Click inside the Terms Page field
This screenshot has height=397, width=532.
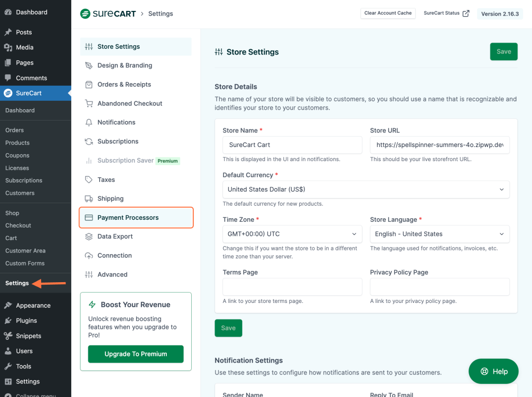tap(292, 287)
